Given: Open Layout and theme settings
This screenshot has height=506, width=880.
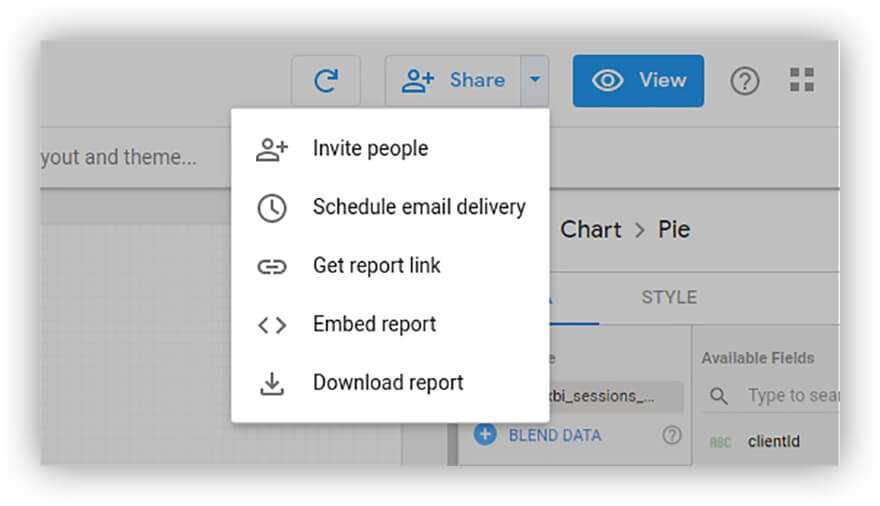Looking at the screenshot, I should 118,158.
